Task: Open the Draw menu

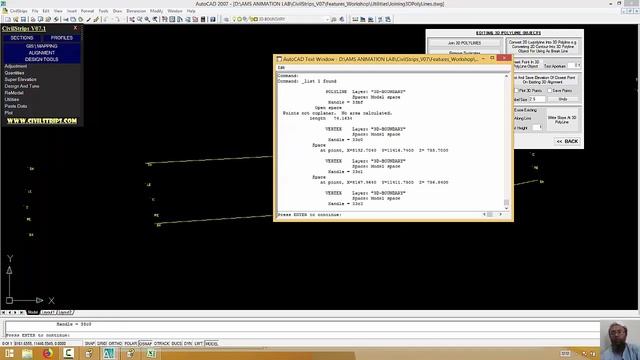Action: [118, 11]
